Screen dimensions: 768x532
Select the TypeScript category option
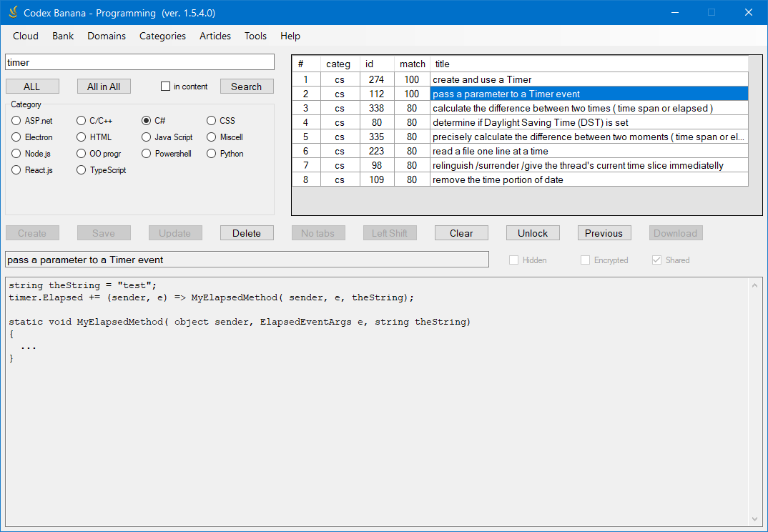(x=102, y=170)
